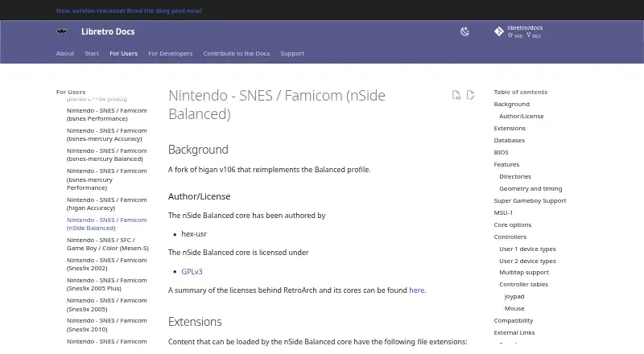Switch to the For Developers tab
Viewport: 644px width, 354px height.
[171, 53]
